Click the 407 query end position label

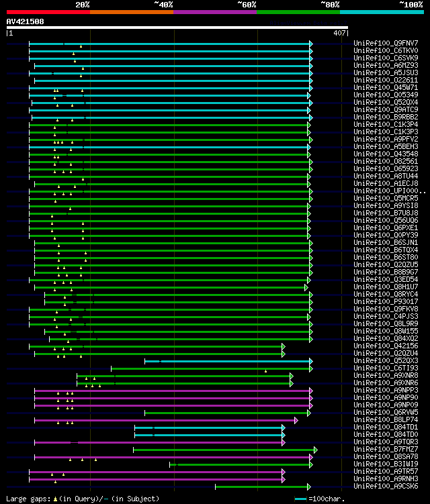(339, 33)
